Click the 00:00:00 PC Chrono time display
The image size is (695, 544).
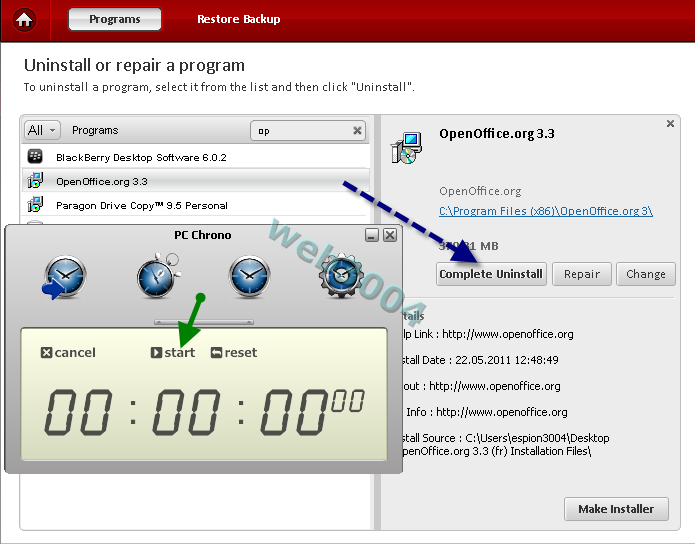(x=204, y=410)
